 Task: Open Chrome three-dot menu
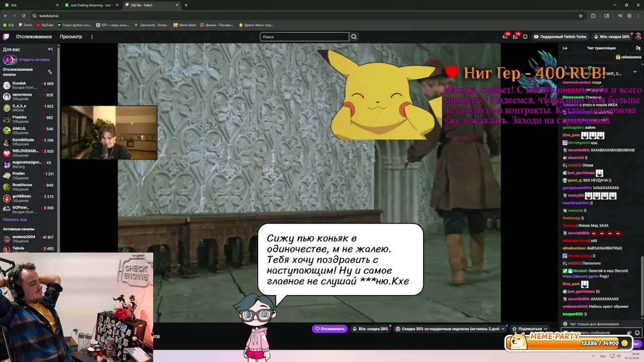pyautogui.click(x=638, y=16)
